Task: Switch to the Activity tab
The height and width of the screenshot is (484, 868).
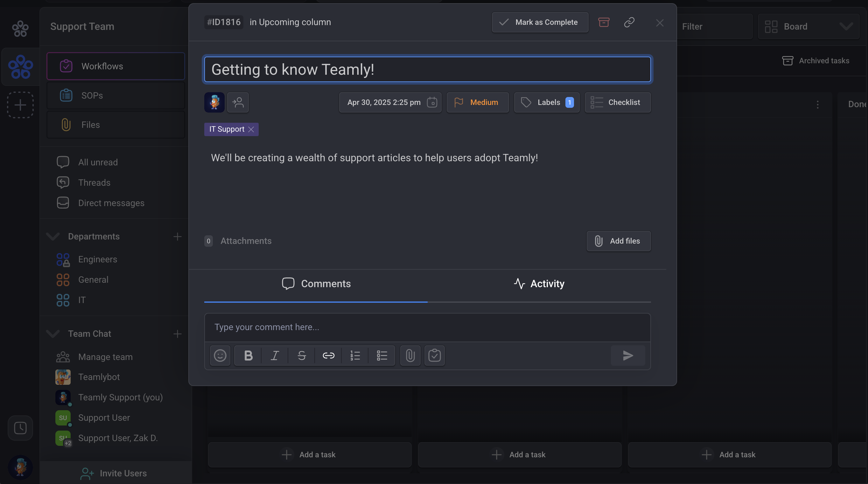Action: click(x=539, y=284)
